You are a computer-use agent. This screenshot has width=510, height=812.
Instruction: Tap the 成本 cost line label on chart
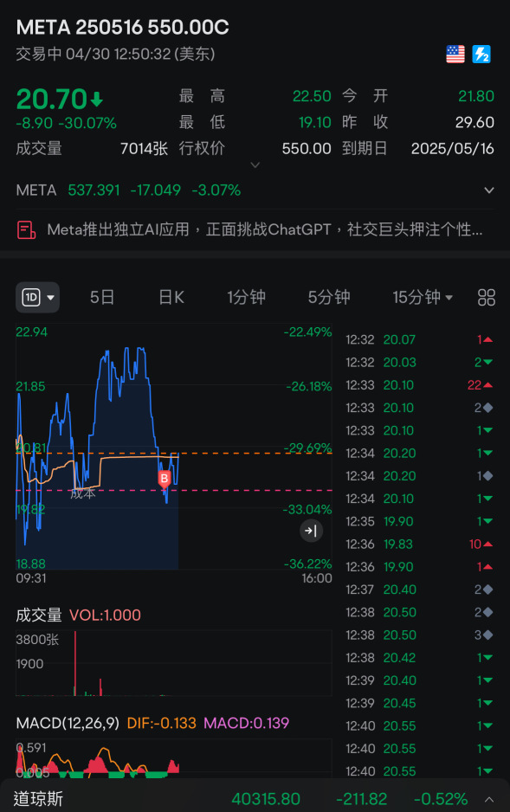[83, 493]
